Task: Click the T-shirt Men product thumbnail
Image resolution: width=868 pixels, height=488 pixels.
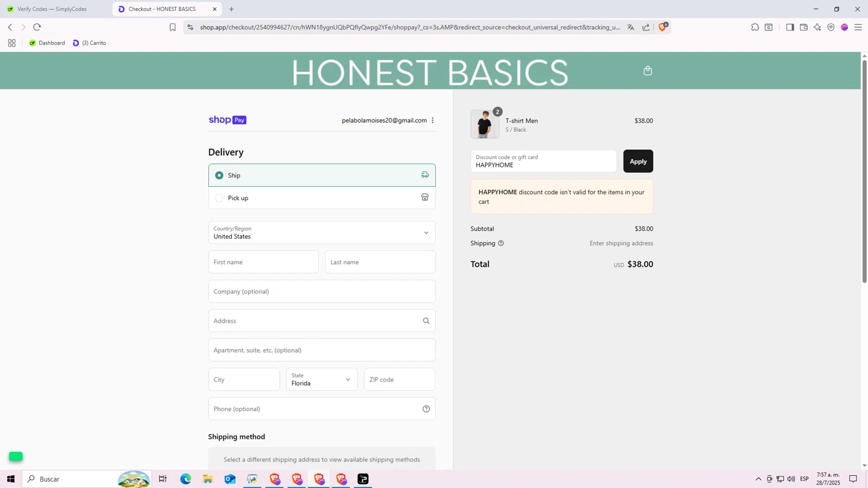Action: tap(484, 124)
